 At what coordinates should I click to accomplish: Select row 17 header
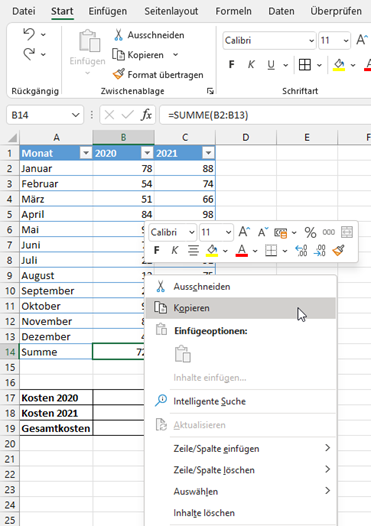pyautogui.click(x=10, y=398)
